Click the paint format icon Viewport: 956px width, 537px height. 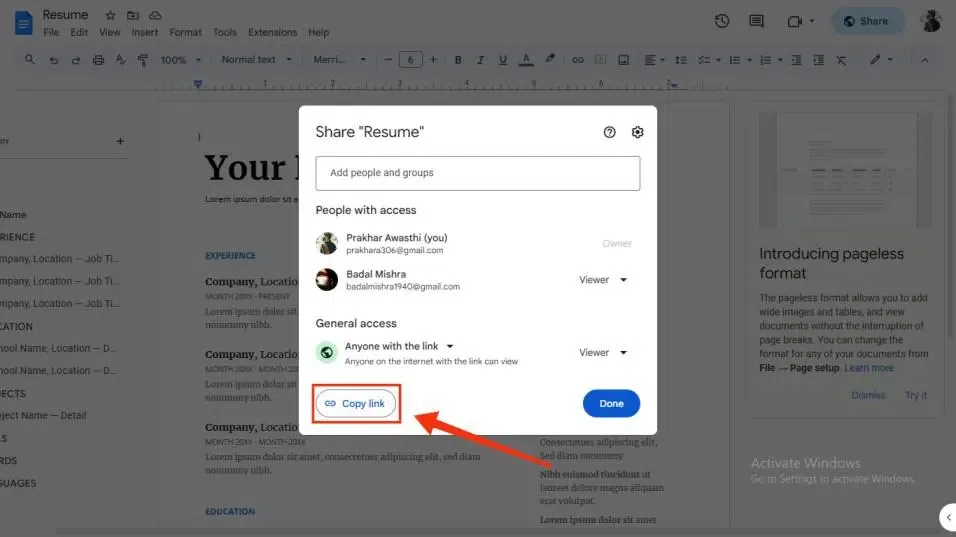(143, 60)
